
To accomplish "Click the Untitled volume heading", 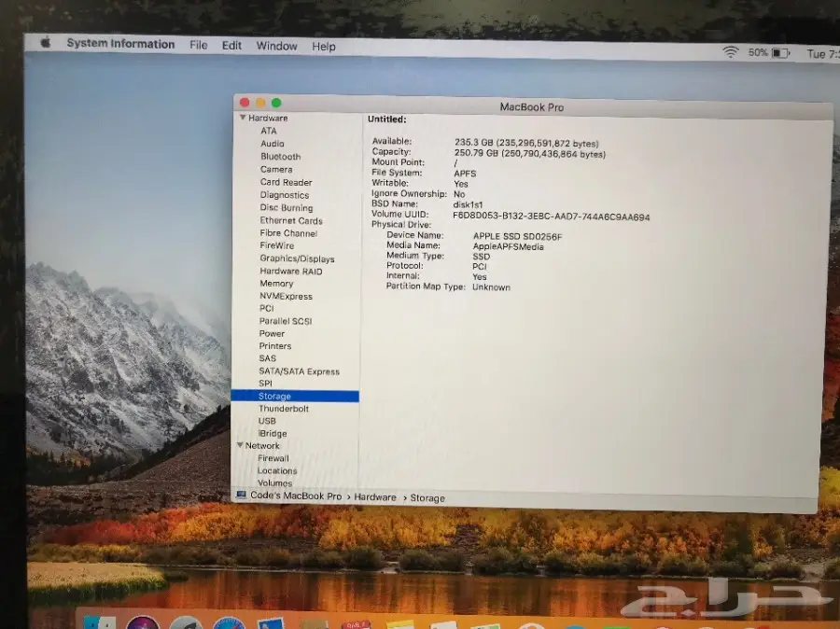I will (x=386, y=119).
